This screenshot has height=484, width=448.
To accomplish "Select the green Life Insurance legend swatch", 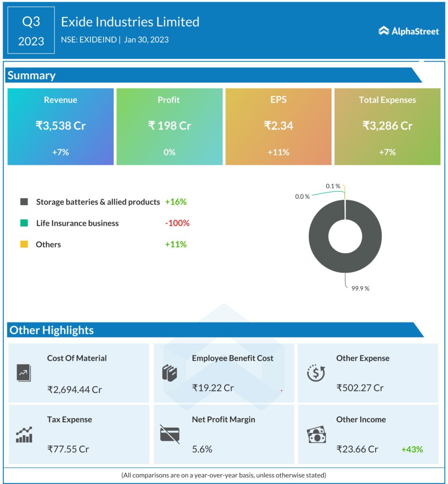I will pos(24,223).
